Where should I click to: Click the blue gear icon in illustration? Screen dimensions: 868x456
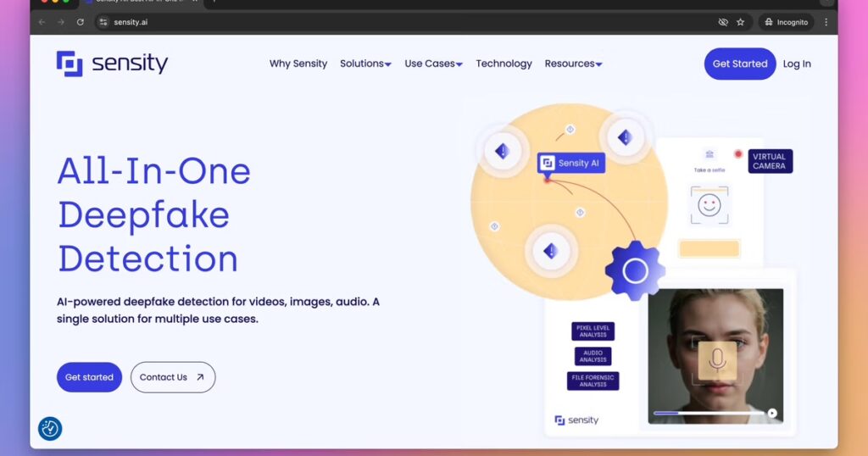tap(635, 270)
